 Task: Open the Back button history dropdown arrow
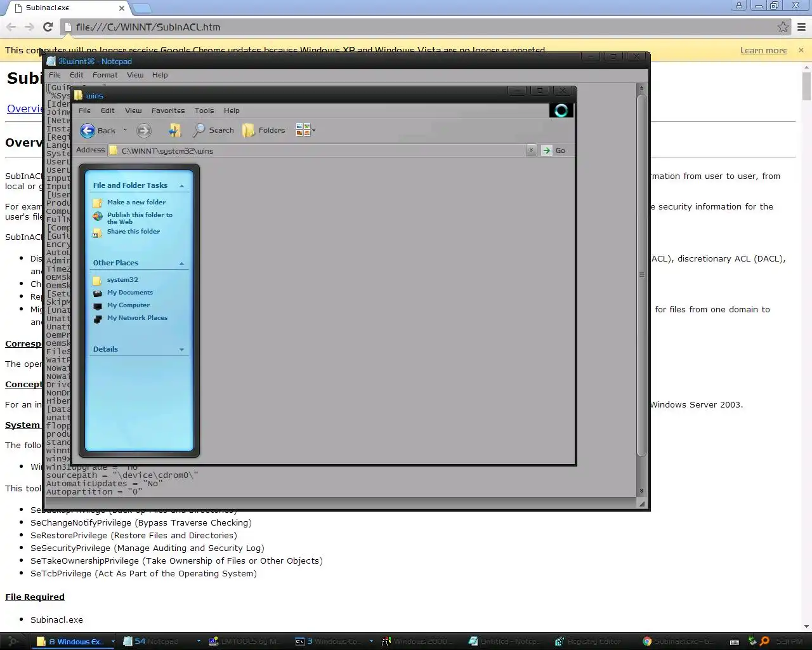click(x=125, y=130)
